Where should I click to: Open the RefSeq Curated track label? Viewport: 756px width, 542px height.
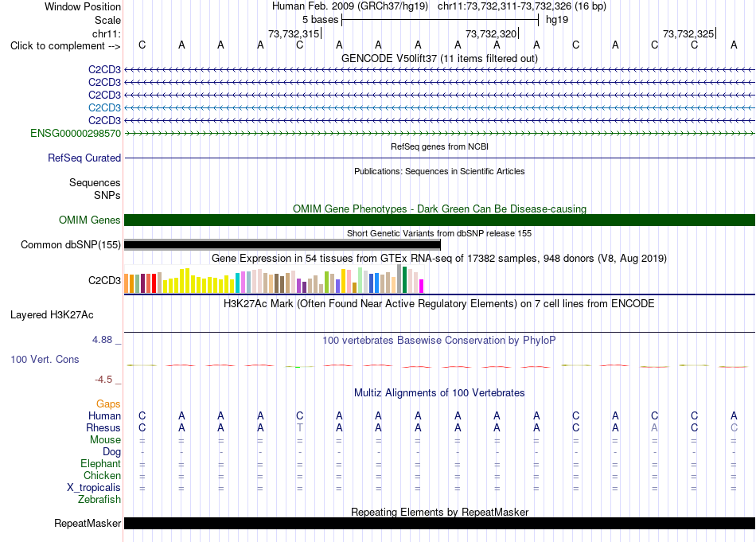coord(84,158)
